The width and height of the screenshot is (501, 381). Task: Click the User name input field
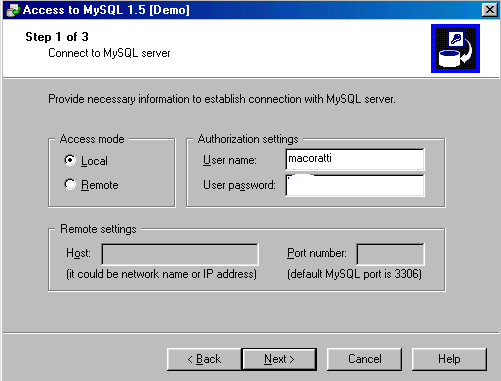[x=355, y=159]
